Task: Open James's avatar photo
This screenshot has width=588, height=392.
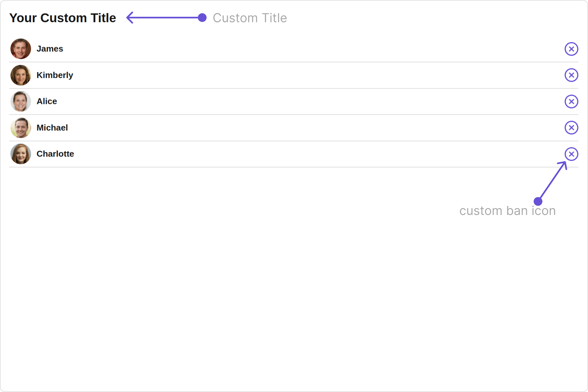Action: tap(21, 49)
